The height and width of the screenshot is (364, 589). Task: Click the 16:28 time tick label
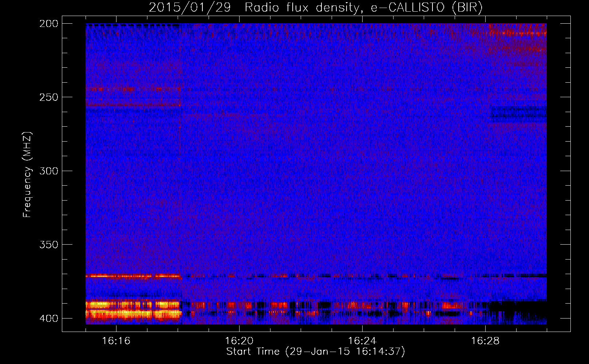(485, 341)
